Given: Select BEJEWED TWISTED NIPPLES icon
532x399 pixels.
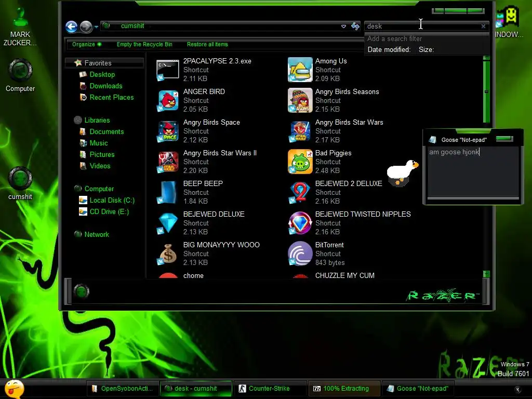Looking at the screenshot, I should pos(300,223).
